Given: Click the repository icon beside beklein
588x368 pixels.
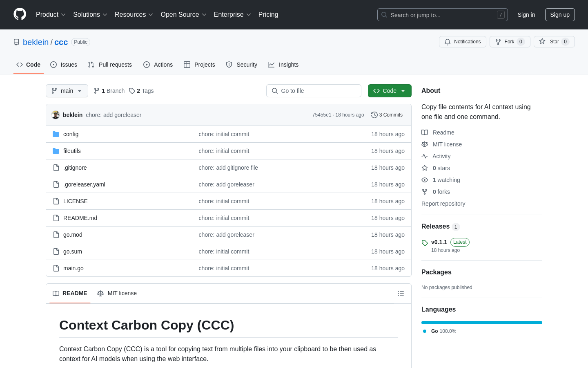Looking at the screenshot, I should click(x=16, y=42).
